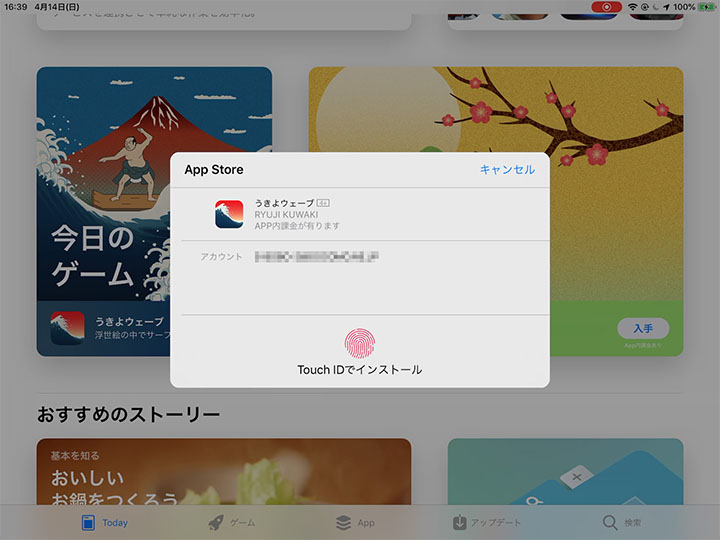The height and width of the screenshot is (540, 720).
Task: Click the 'APP内課金が有ります' notice
Action: [297, 225]
